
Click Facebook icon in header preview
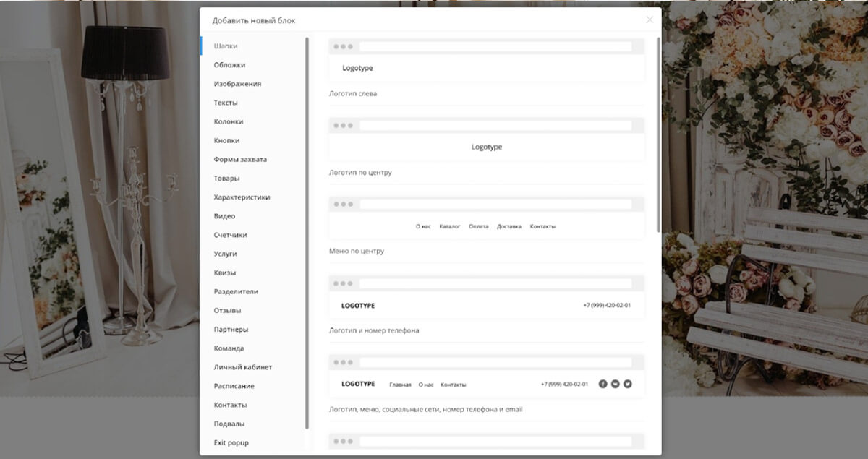tap(603, 384)
